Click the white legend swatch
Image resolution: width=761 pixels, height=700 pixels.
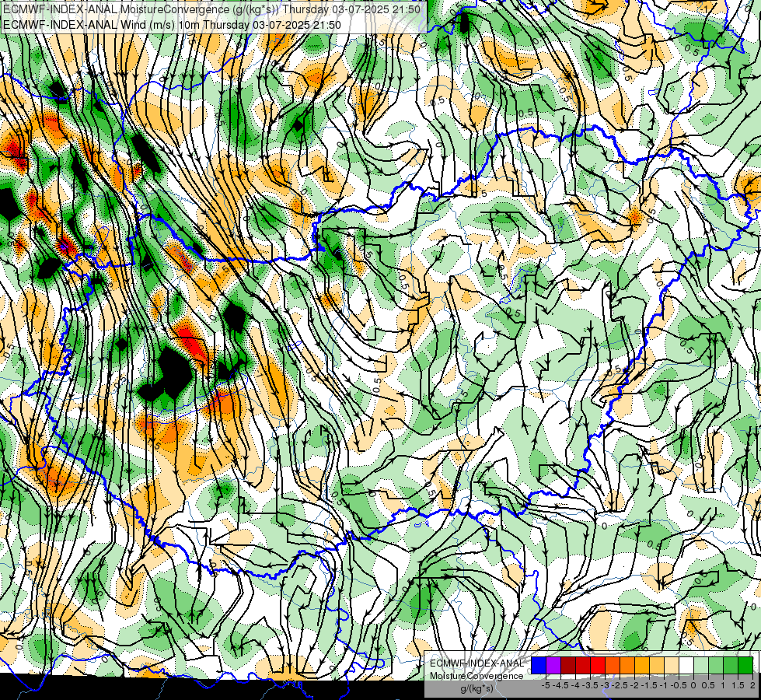pyautogui.click(x=686, y=665)
